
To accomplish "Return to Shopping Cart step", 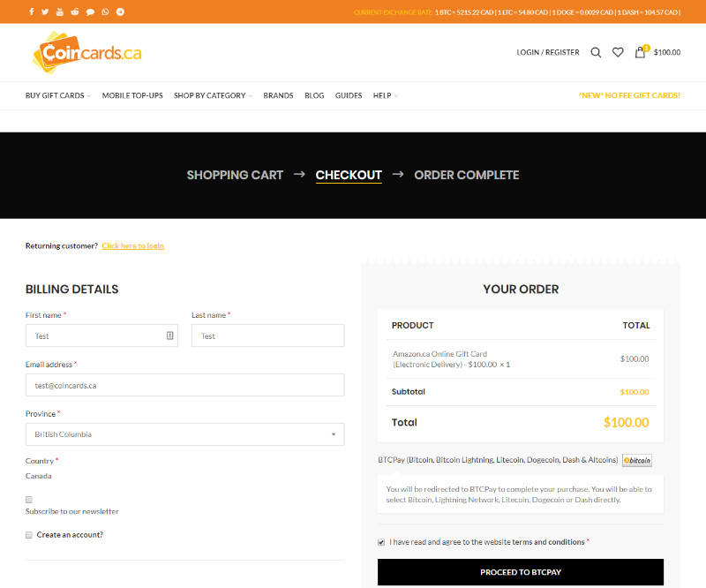I will pos(235,175).
